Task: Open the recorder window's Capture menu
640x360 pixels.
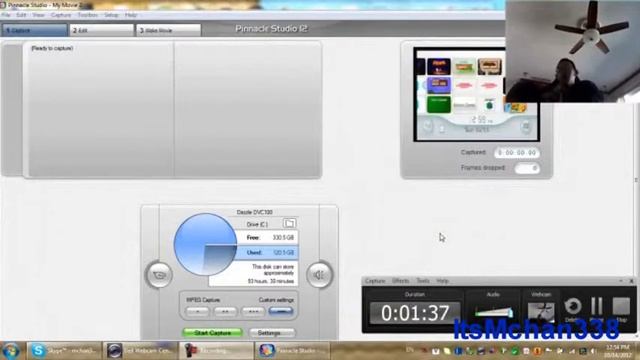Action: [375, 281]
